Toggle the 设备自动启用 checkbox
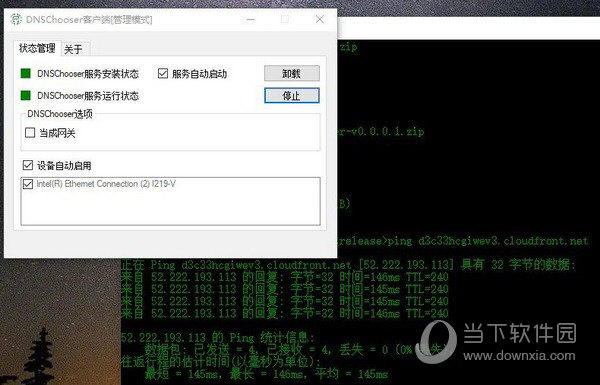This screenshot has height=385, width=600. [28, 165]
